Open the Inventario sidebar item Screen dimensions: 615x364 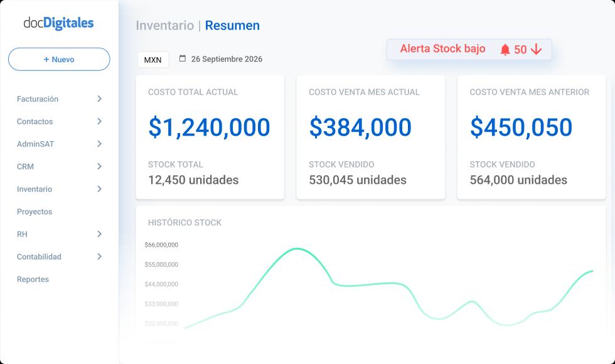(x=35, y=189)
